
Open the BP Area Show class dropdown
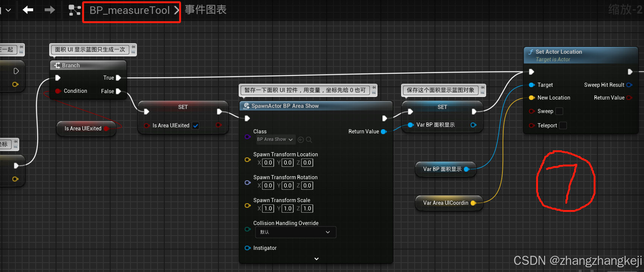pyautogui.click(x=275, y=139)
